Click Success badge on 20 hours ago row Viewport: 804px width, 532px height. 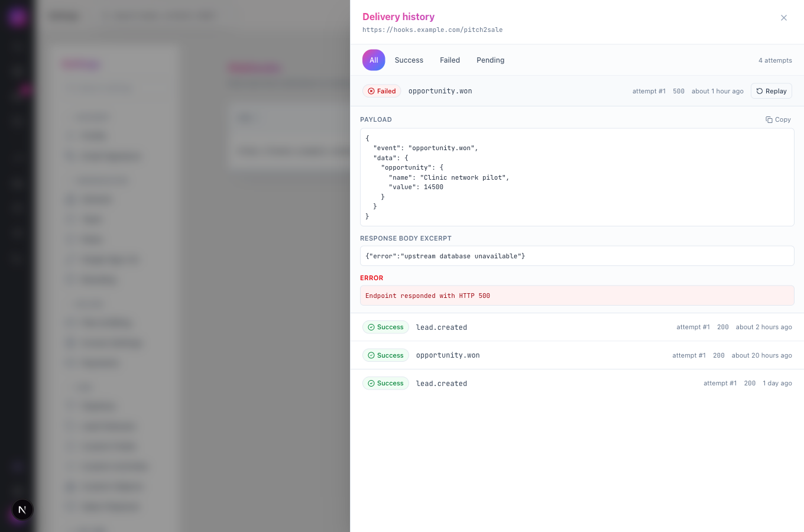[x=385, y=355]
